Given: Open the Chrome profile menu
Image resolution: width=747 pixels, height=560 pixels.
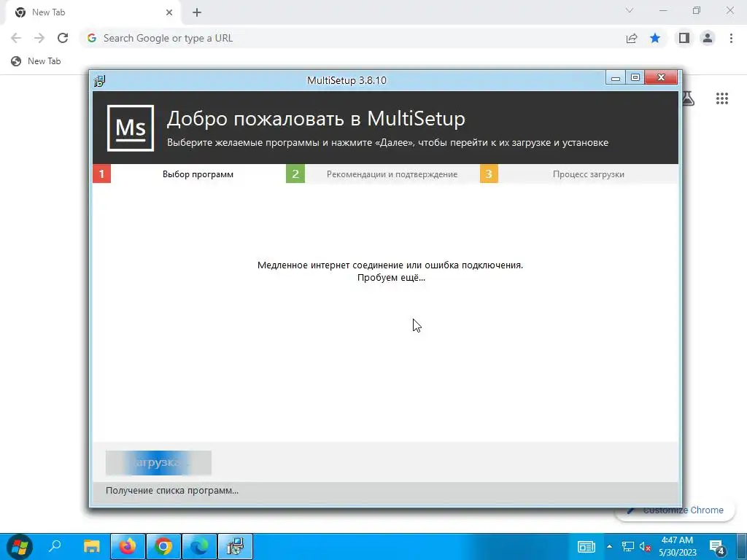Looking at the screenshot, I should tap(708, 38).
